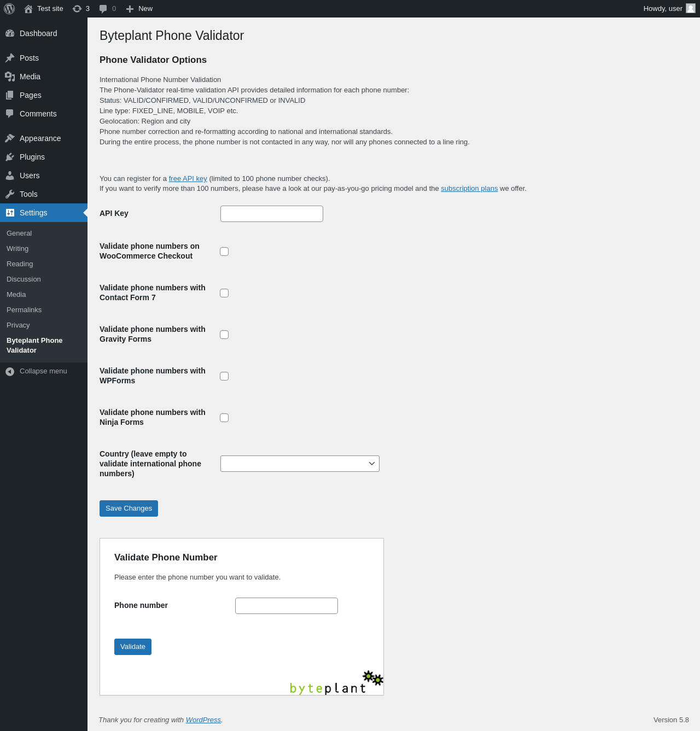Image resolution: width=700 pixels, height=731 pixels.
Task: Click the Version 5.8 footer text
Action: click(671, 720)
